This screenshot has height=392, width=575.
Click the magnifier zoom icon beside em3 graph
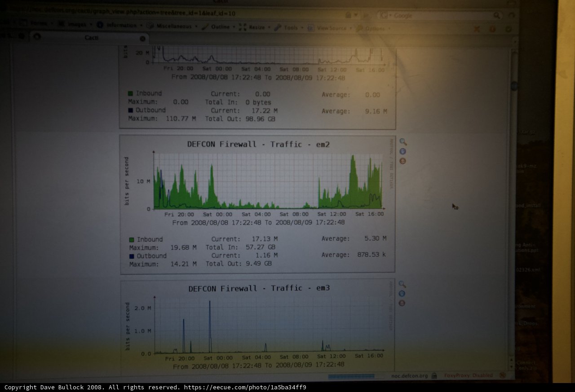click(x=402, y=284)
